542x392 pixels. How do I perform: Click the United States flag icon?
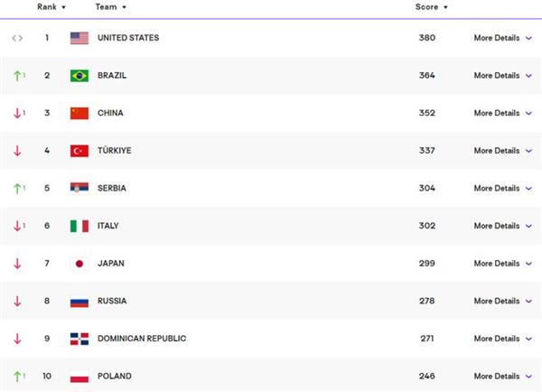click(x=79, y=38)
